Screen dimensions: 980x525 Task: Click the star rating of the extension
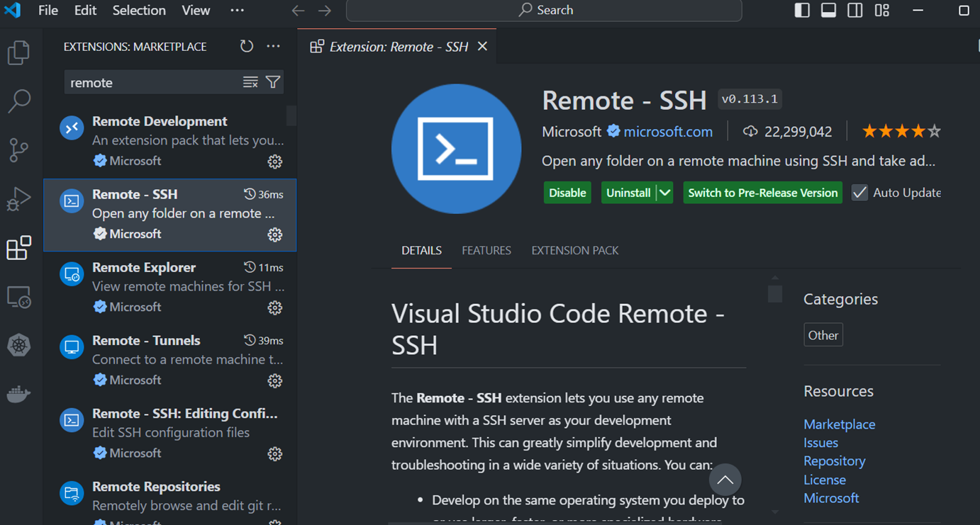click(x=901, y=132)
